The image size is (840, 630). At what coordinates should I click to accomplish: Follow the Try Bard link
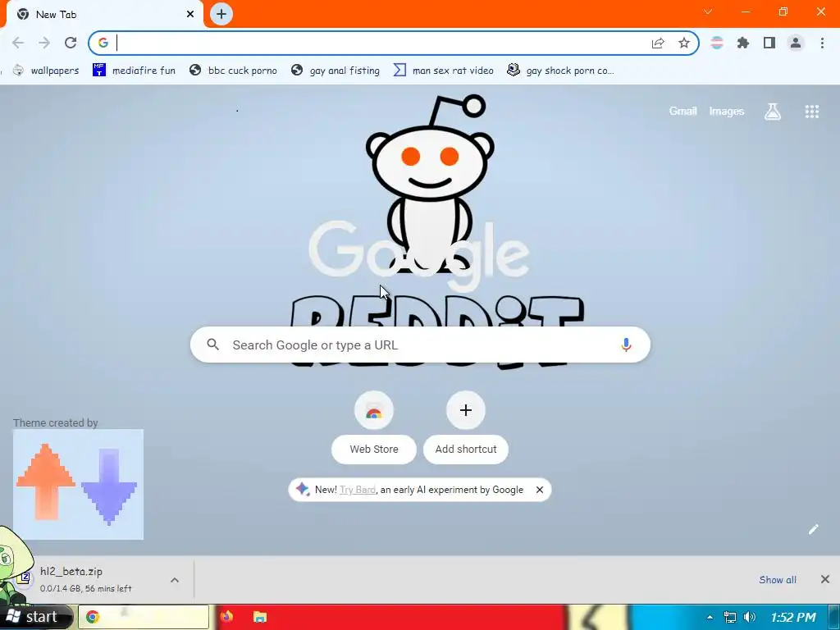[358, 490]
